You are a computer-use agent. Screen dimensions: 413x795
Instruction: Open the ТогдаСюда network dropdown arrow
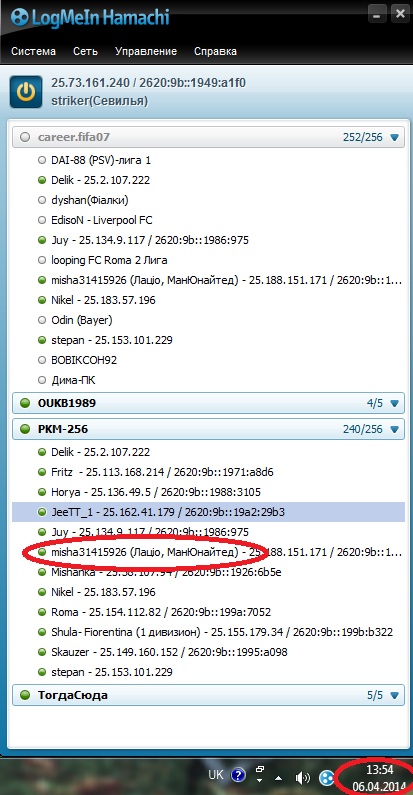(395, 696)
